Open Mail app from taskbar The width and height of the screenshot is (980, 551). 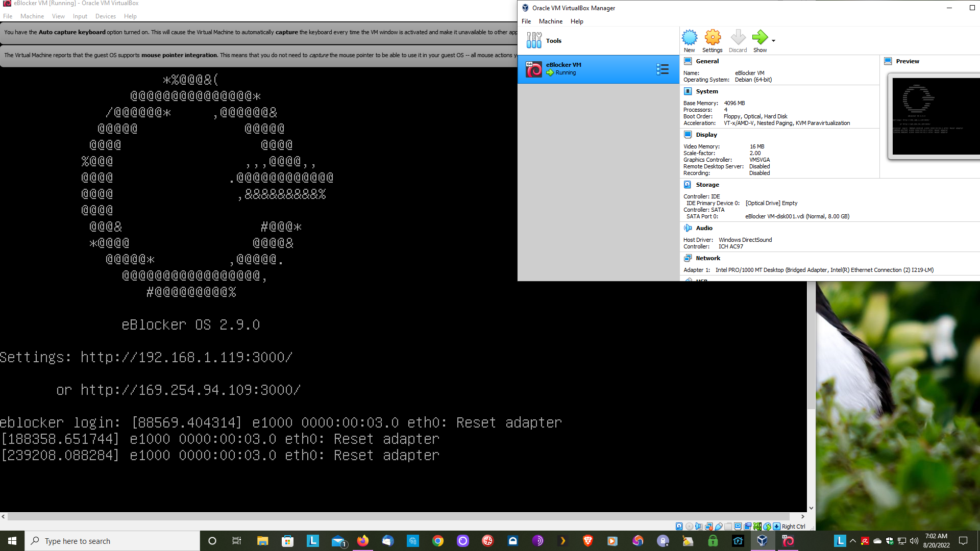(x=338, y=541)
